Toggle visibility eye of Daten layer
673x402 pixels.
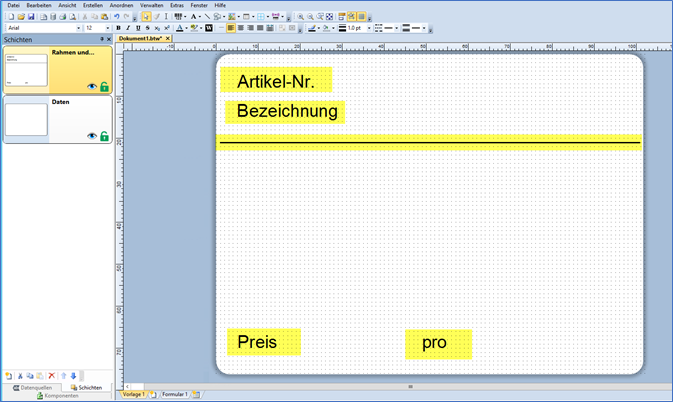click(92, 135)
